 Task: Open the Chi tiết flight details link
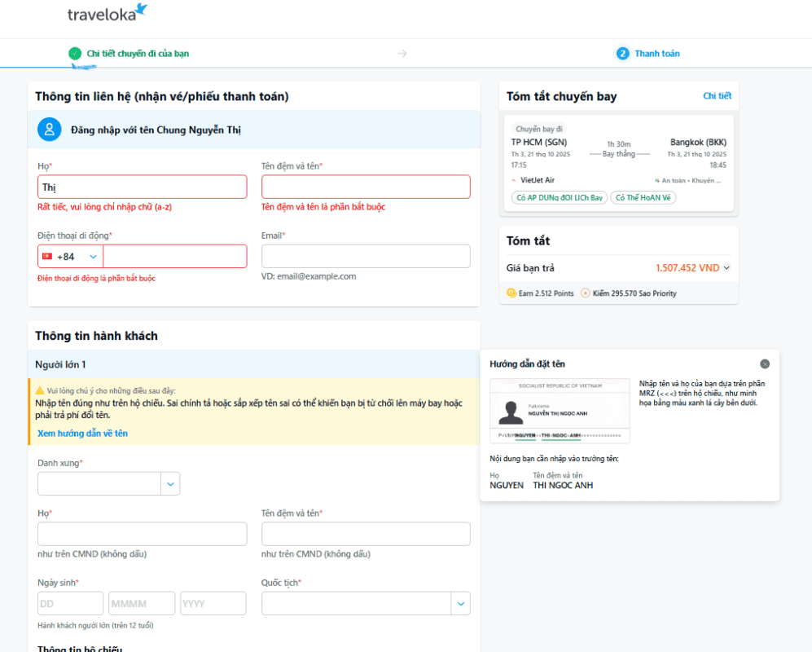717,96
